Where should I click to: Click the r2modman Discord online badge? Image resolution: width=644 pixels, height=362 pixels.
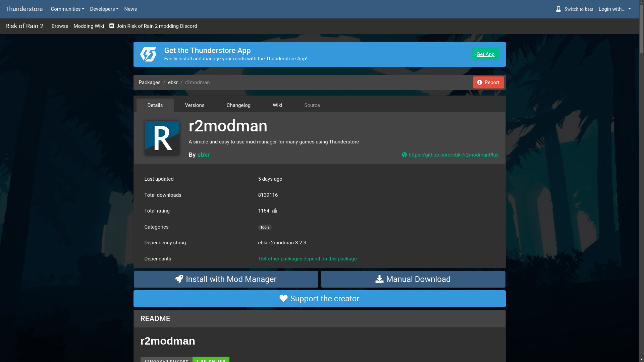[185, 360]
